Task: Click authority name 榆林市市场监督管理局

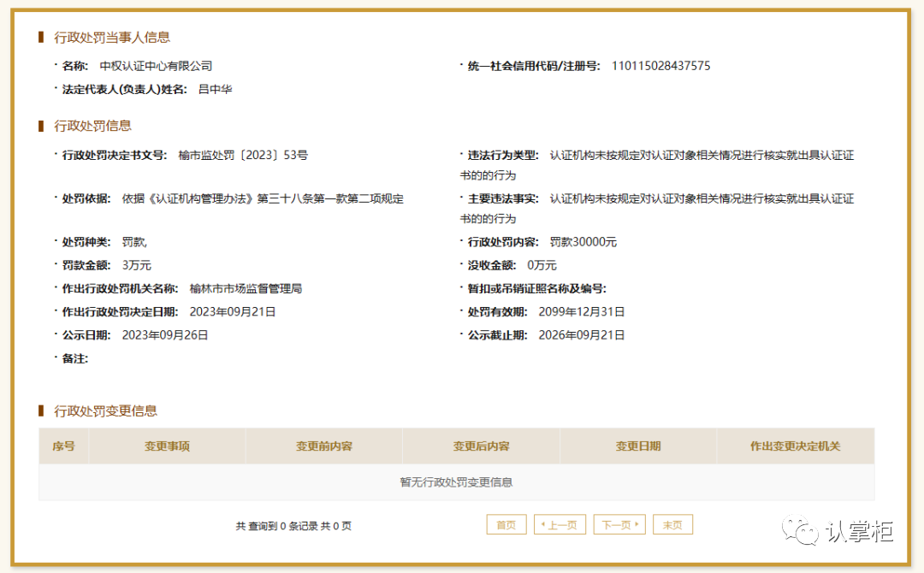Action: coord(246,288)
